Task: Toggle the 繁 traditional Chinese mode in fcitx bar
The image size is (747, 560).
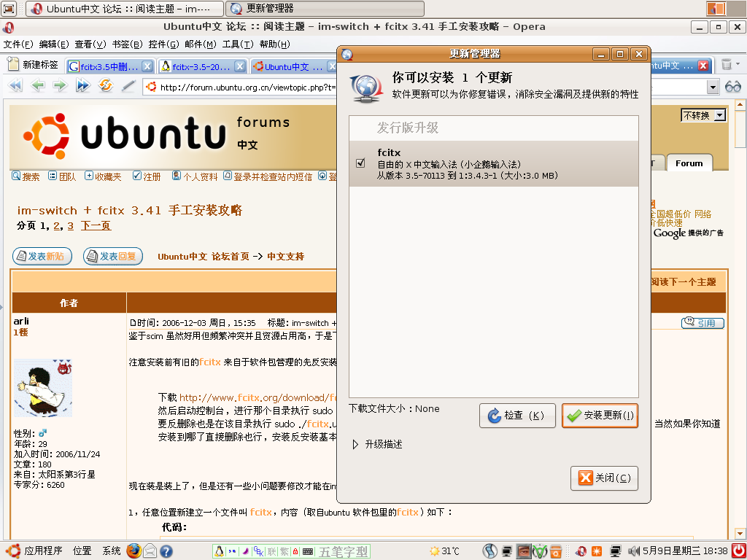Action: tap(284, 551)
